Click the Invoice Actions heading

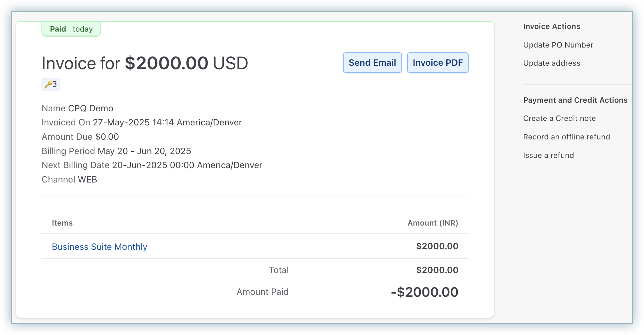[x=552, y=26]
